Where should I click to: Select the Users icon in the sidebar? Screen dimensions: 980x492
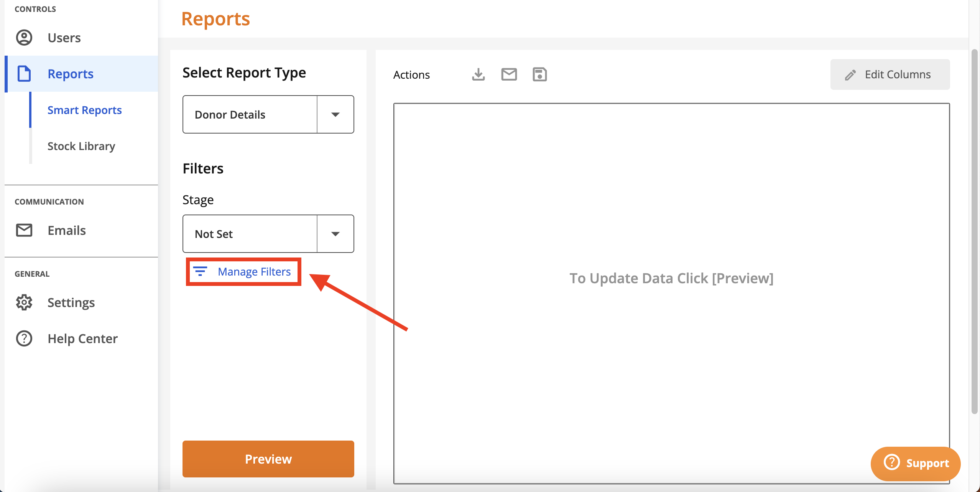coord(24,37)
